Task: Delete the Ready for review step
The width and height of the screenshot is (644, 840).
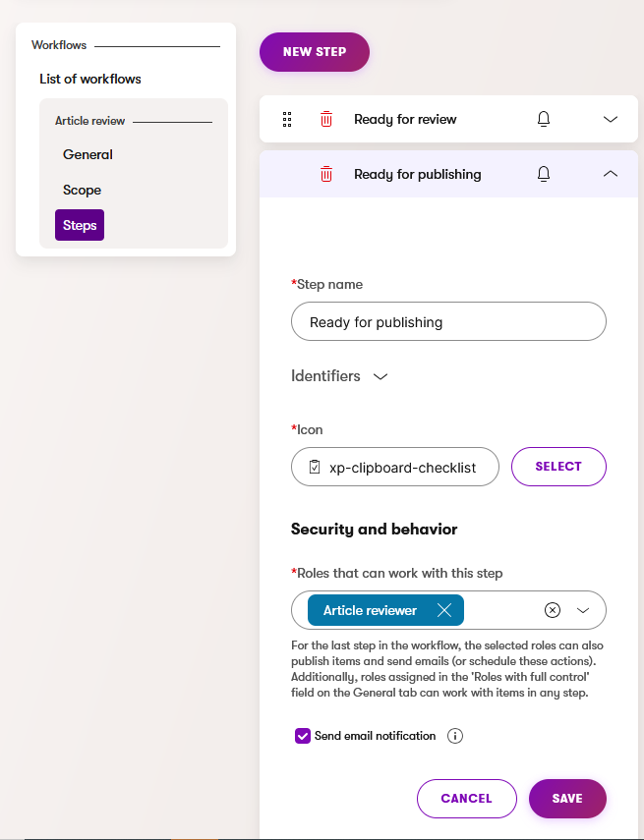Action: point(326,120)
